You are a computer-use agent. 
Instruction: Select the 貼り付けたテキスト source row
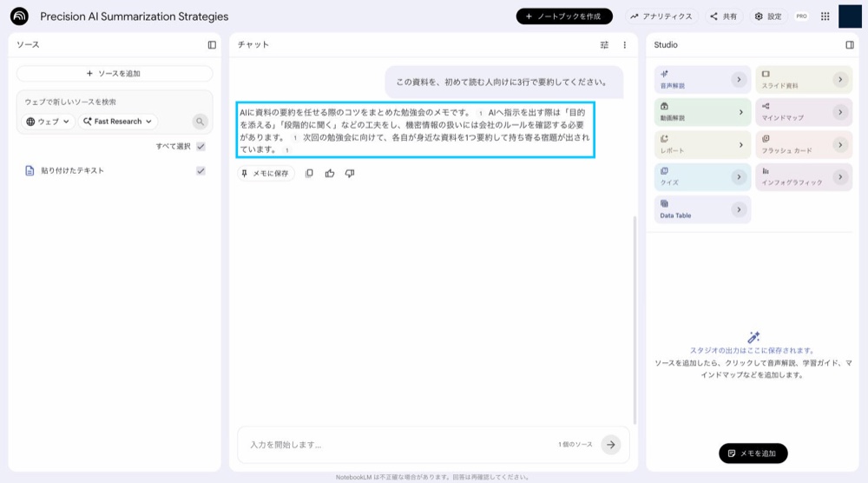tap(115, 170)
